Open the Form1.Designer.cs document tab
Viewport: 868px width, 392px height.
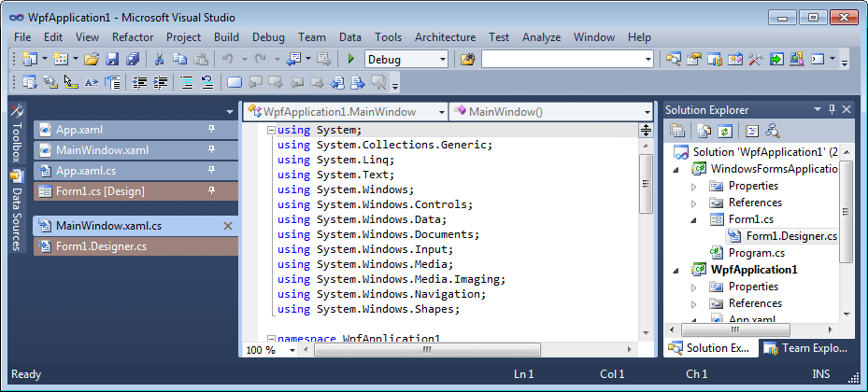click(101, 246)
